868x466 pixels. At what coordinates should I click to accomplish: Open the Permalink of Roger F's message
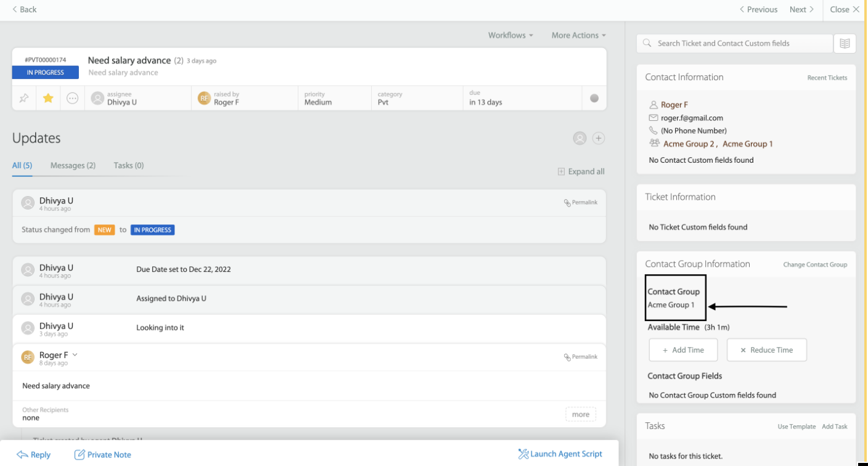(581, 357)
